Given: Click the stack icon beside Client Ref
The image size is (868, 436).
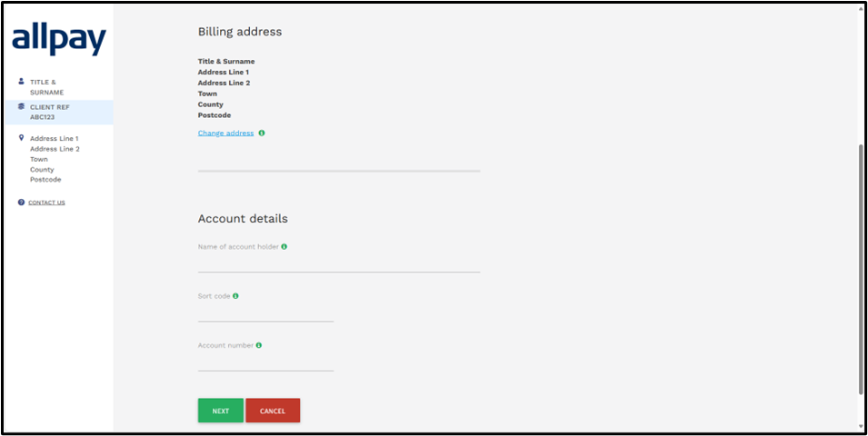Looking at the screenshot, I should (x=21, y=106).
